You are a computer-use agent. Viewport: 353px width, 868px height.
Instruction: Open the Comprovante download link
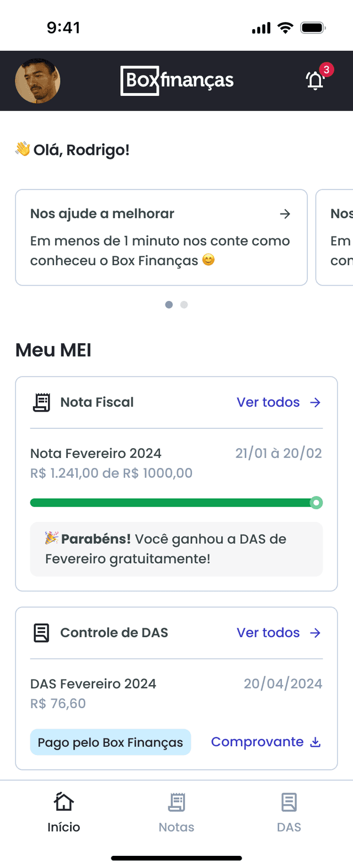[258, 742]
